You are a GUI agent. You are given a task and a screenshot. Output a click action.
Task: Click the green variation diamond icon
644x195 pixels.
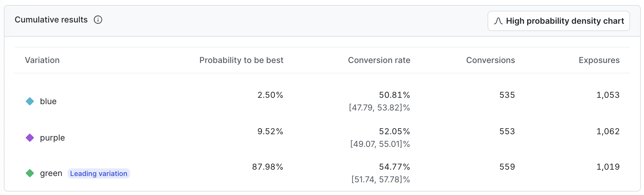click(x=30, y=173)
